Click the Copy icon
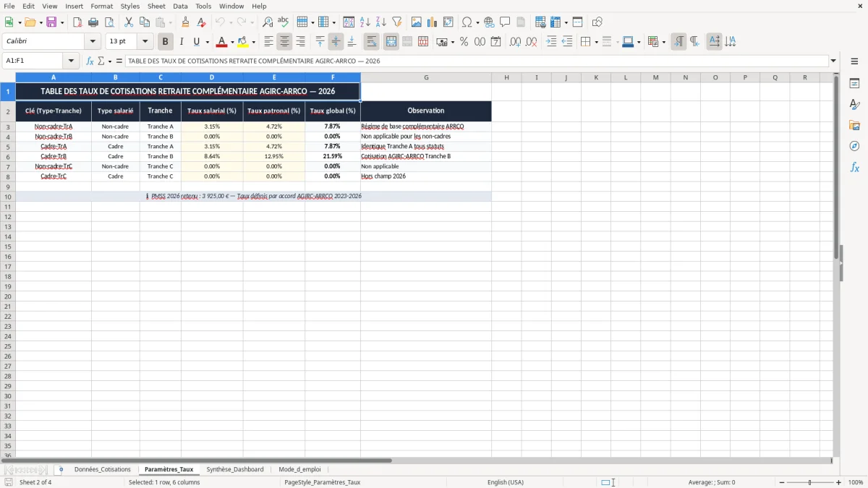This screenshot has width=868, height=488. point(144,22)
